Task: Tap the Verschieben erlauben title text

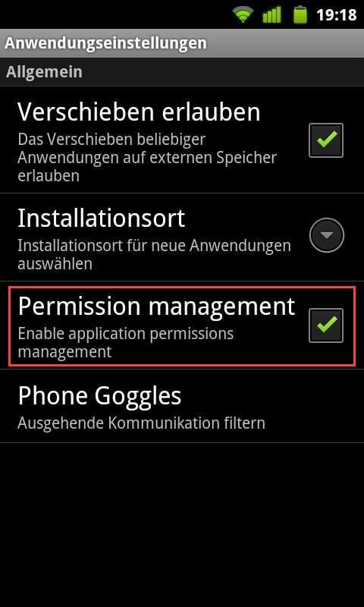Action: click(x=139, y=112)
